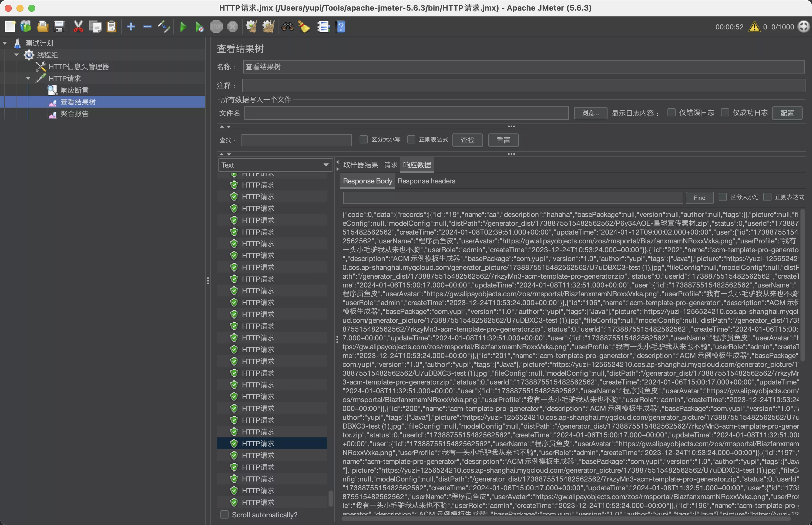
Task: Select the 响应断言 tree node
Action: coord(74,90)
